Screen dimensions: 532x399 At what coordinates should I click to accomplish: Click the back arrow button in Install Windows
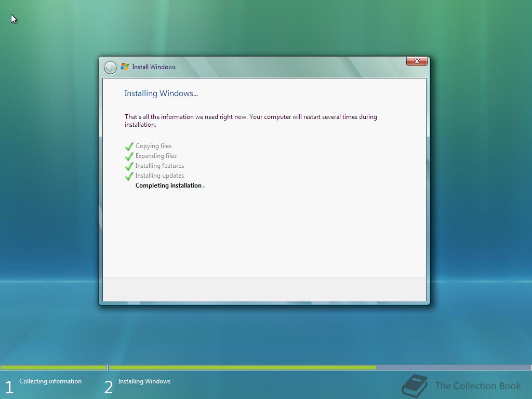110,68
